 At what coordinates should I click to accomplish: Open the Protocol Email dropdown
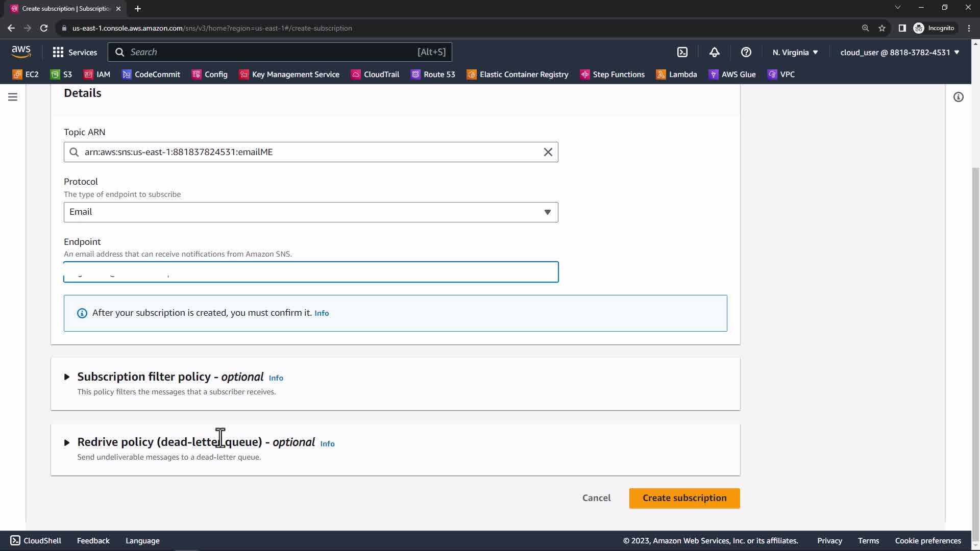(310, 212)
